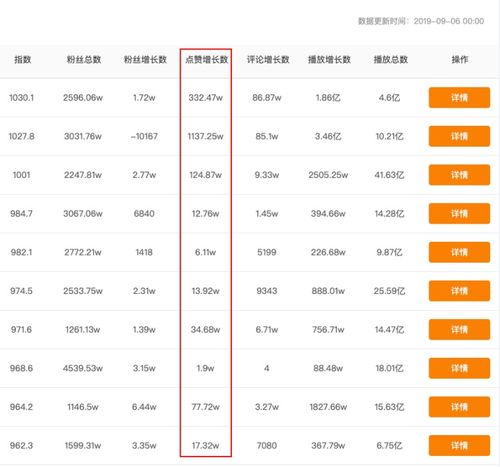This screenshot has width=500, height=467.
Task: Select the 86.87w comment growth cell
Action: click(x=267, y=98)
